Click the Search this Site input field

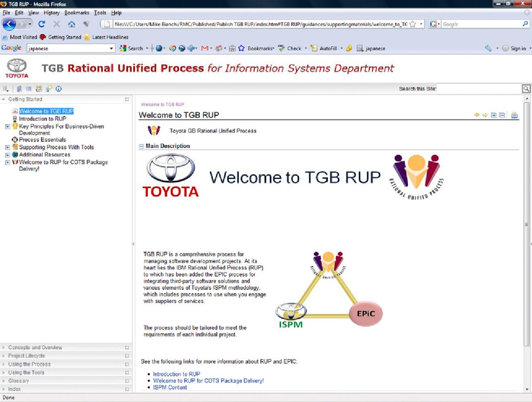(479, 89)
